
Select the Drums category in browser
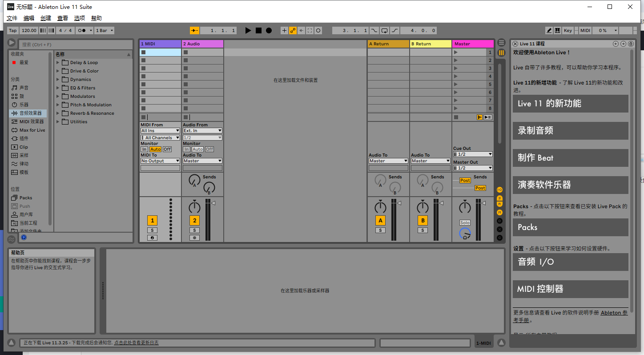[x=22, y=96]
